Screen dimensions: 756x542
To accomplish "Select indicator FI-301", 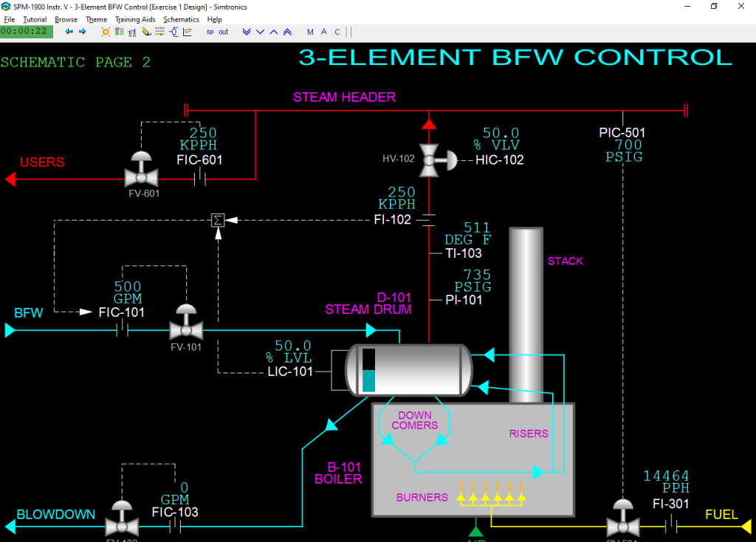I will (x=670, y=504).
